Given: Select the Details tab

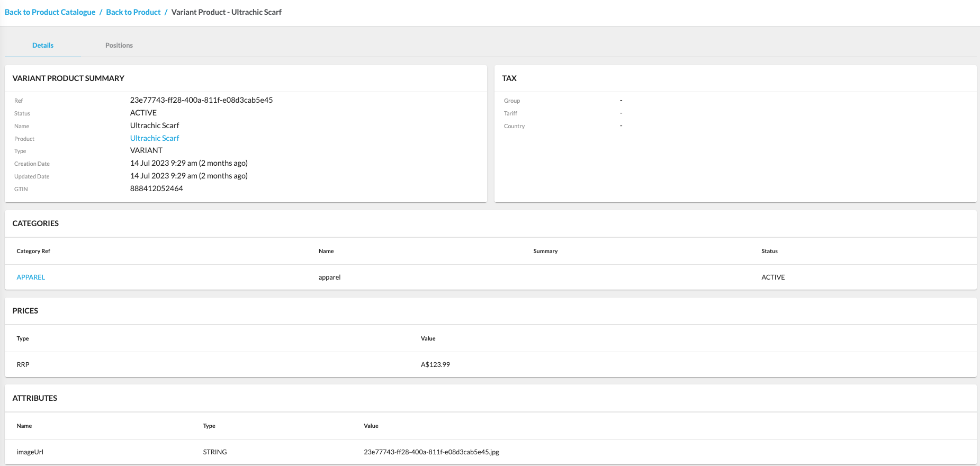Looking at the screenshot, I should (x=43, y=46).
